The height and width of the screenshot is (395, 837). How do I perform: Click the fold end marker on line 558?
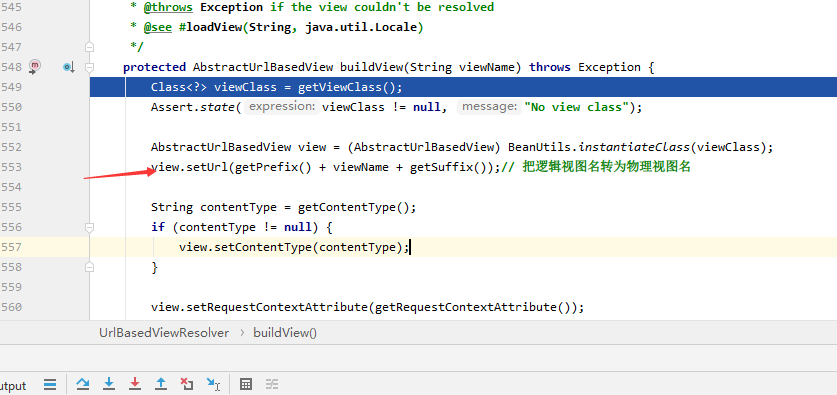(90, 267)
